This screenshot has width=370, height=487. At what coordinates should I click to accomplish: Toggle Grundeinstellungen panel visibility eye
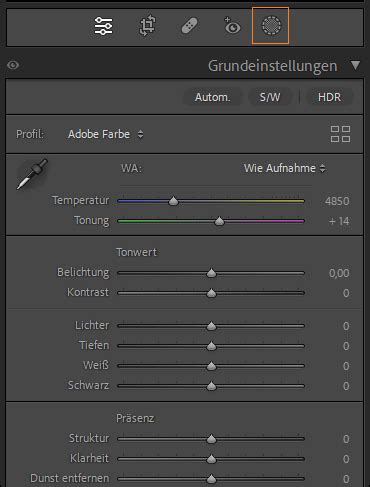13,65
